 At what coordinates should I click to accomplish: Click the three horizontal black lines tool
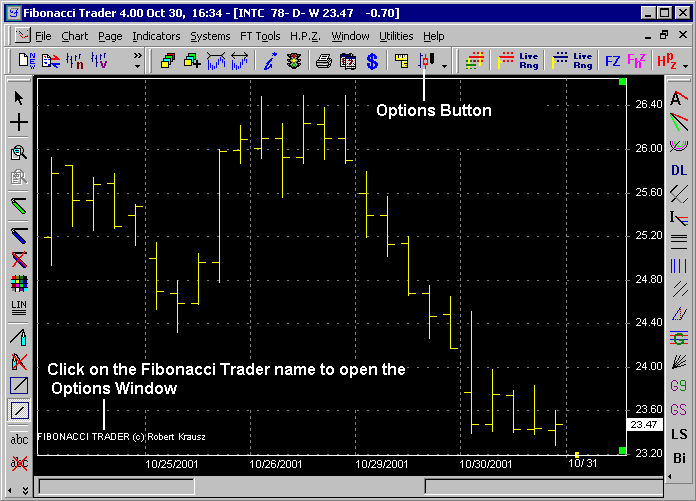[x=679, y=242]
